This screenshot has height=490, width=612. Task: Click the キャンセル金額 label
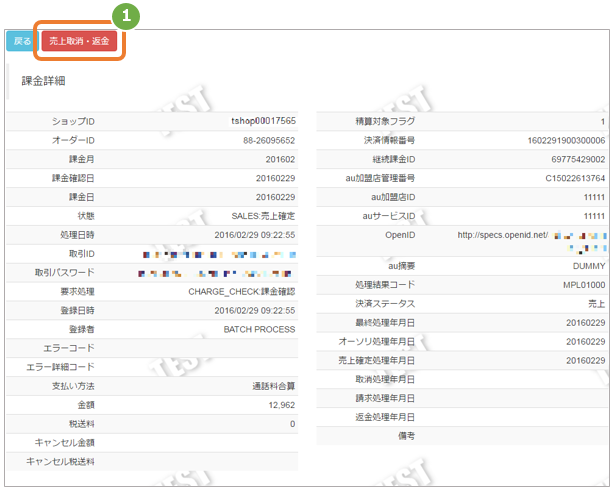(x=64, y=443)
